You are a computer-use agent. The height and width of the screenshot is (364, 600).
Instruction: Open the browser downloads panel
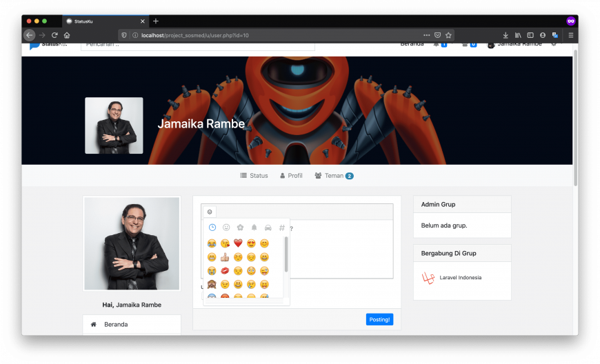point(506,35)
